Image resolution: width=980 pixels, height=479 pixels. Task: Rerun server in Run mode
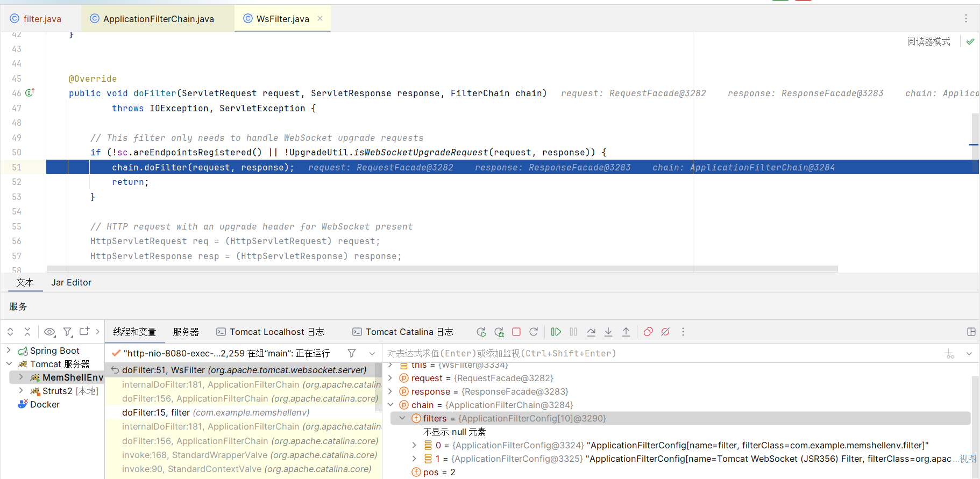[481, 332]
